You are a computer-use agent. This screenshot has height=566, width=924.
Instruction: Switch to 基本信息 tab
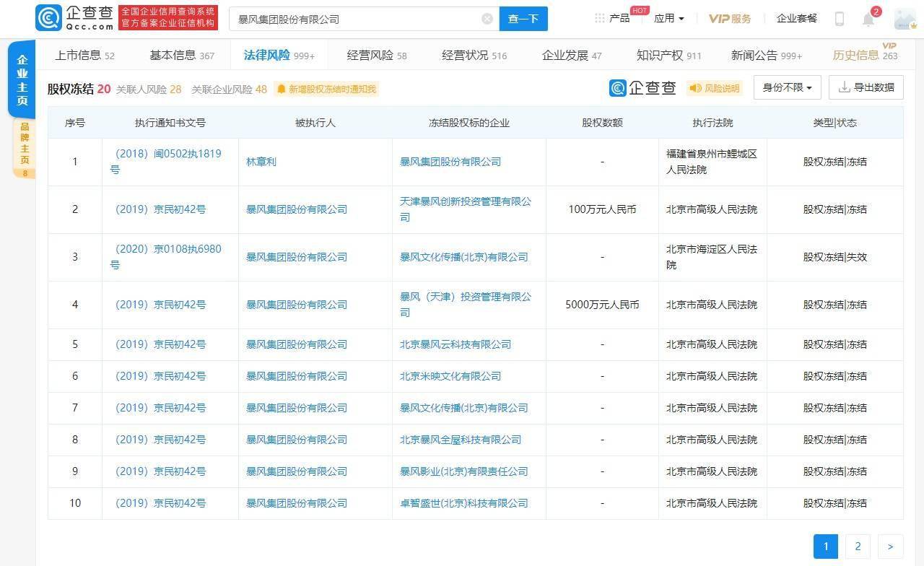(182, 55)
